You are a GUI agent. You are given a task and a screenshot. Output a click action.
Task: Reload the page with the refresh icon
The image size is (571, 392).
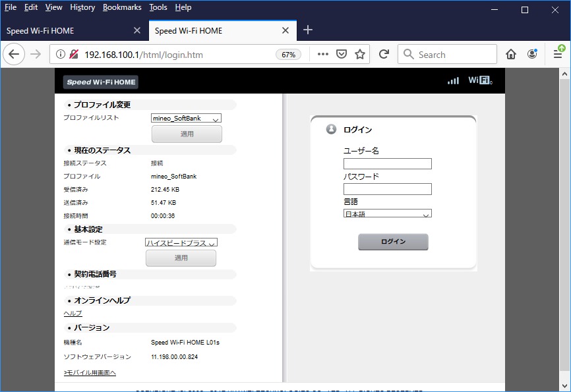click(x=384, y=55)
